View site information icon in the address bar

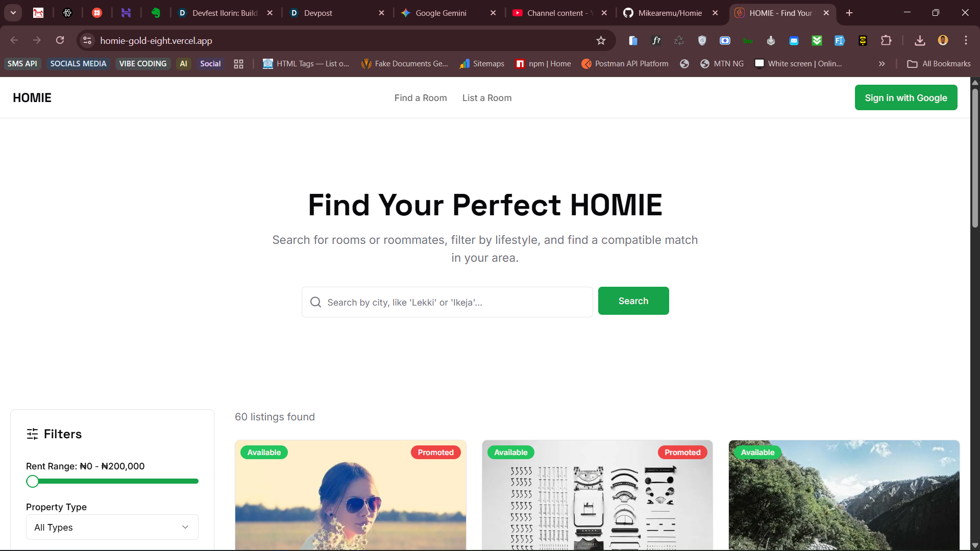tap(87, 40)
